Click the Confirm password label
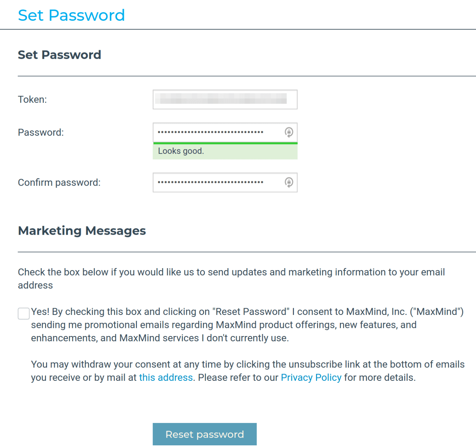The height and width of the screenshot is (448, 476). tap(59, 182)
